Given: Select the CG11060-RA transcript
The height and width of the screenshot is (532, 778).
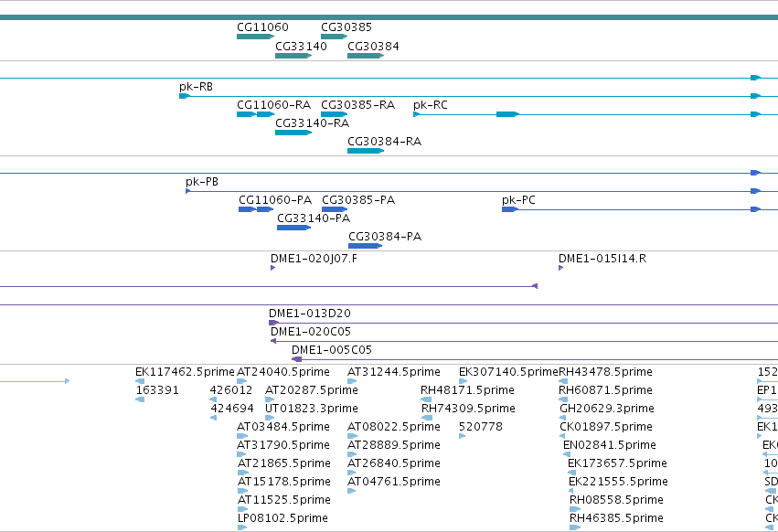Looking at the screenshot, I should pyautogui.click(x=256, y=114).
